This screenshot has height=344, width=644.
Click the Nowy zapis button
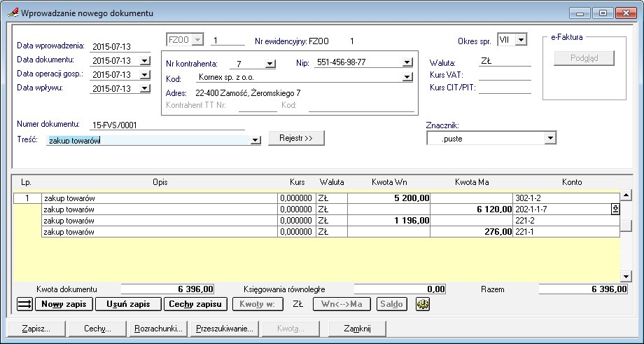click(63, 304)
